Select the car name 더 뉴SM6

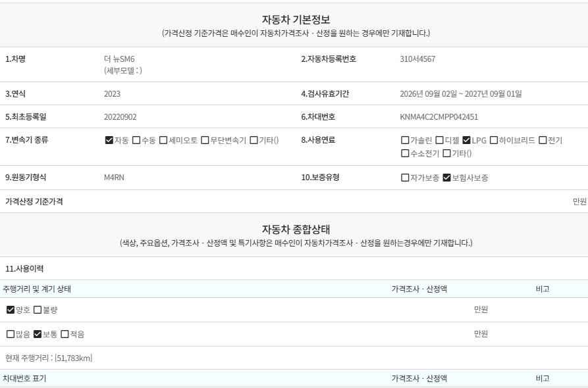tap(119, 59)
